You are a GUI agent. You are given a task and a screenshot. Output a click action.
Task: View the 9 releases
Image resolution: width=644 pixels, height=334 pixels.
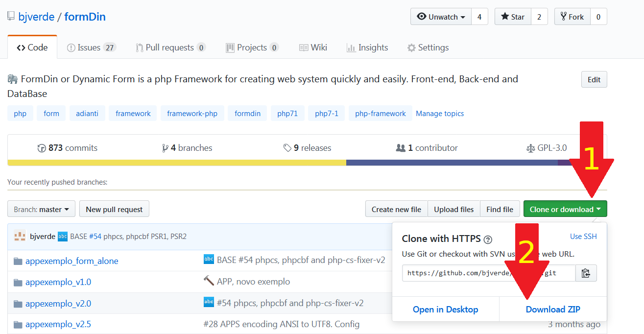point(307,148)
